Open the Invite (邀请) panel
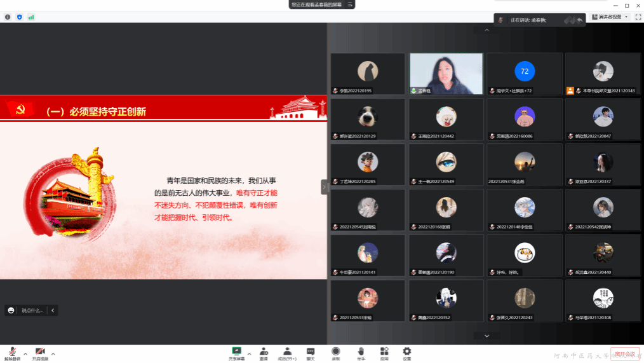This screenshot has width=644, height=363. (263, 352)
